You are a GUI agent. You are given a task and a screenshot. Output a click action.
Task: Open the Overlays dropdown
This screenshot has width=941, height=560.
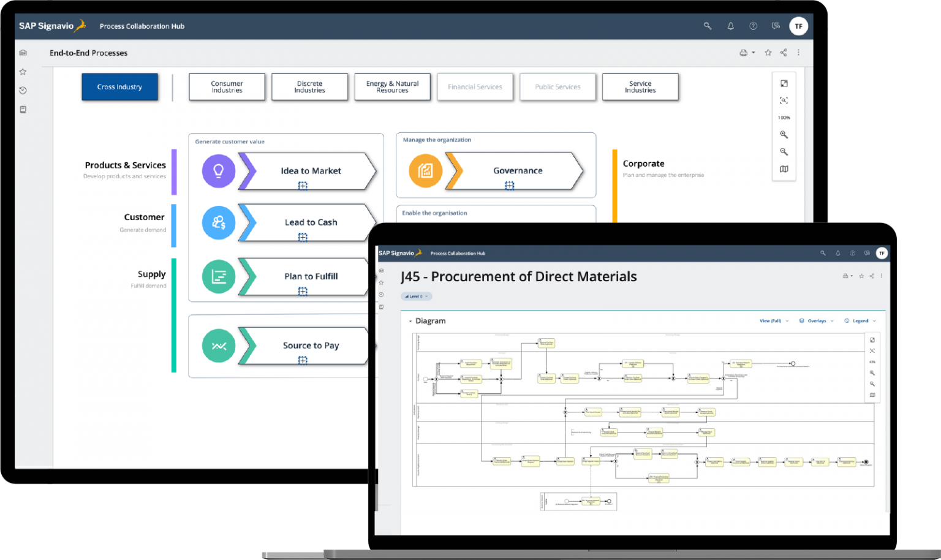(x=815, y=320)
